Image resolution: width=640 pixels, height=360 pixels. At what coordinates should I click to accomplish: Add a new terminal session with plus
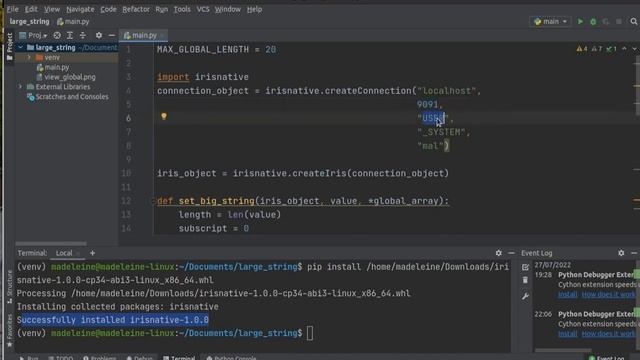(92, 253)
